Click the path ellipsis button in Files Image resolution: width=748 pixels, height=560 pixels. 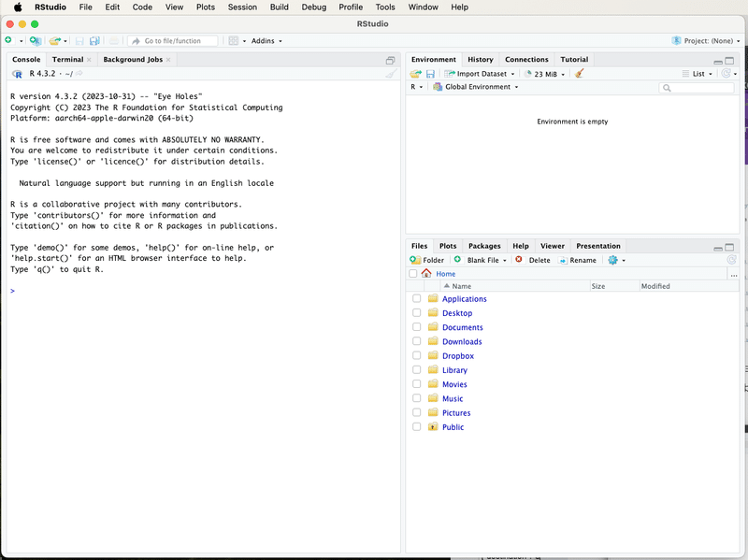(x=734, y=274)
